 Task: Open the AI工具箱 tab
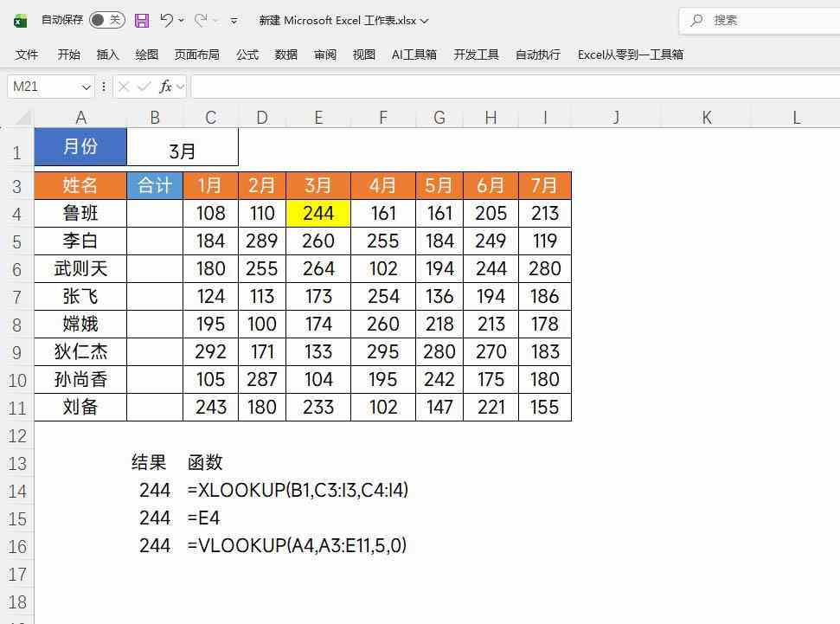(415, 54)
